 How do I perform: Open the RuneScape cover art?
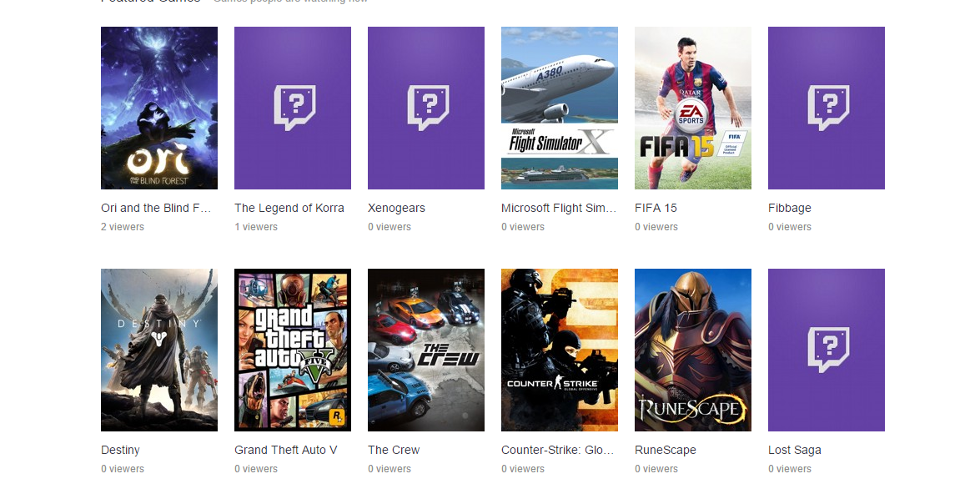pyautogui.click(x=693, y=350)
